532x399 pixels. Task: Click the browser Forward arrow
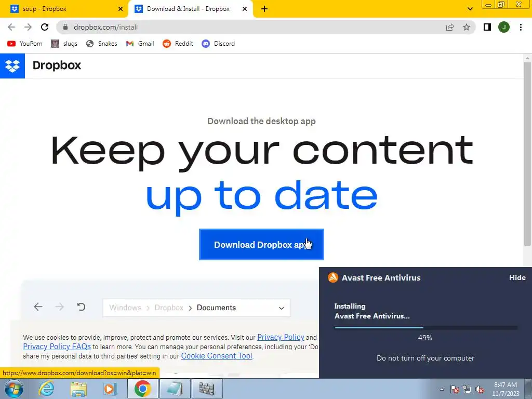point(28,27)
